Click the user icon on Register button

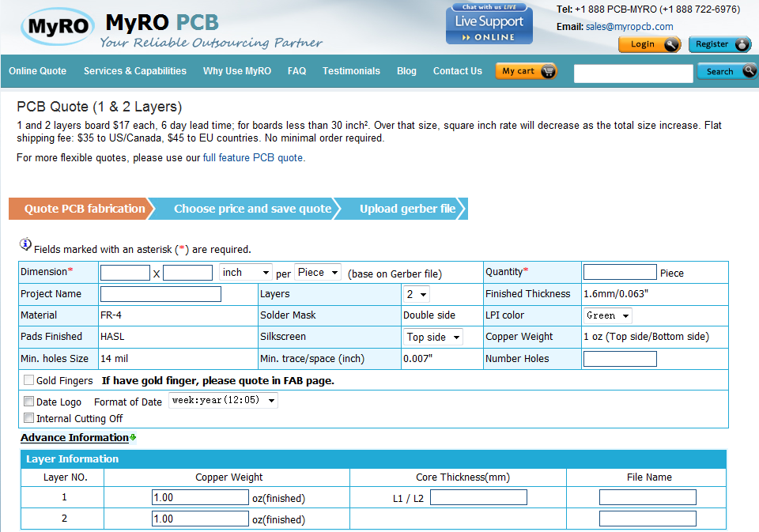tap(742, 44)
